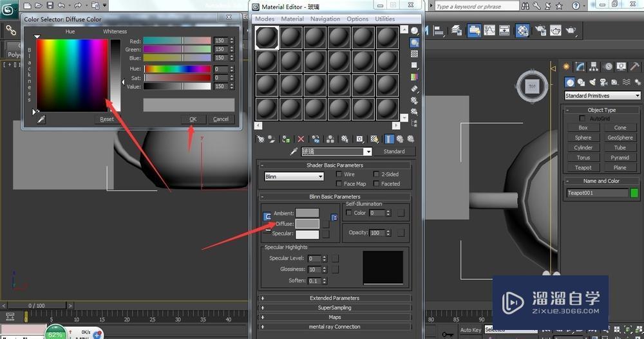Toggle checkered Background icon in sidebar
This screenshot has height=339, width=644.
pyautogui.click(x=414, y=54)
